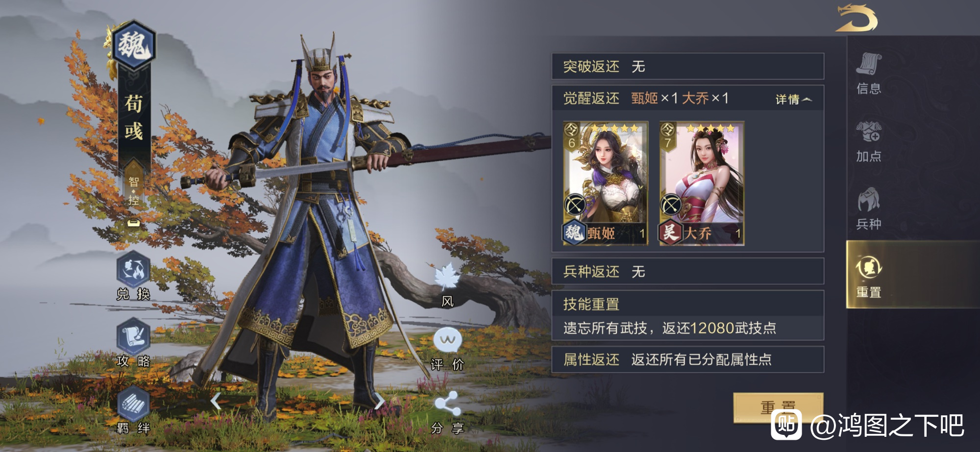This screenshot has height=452, width=980.
Task: Switch to the 加点 attribute points tab
Action: coord(869,142)
